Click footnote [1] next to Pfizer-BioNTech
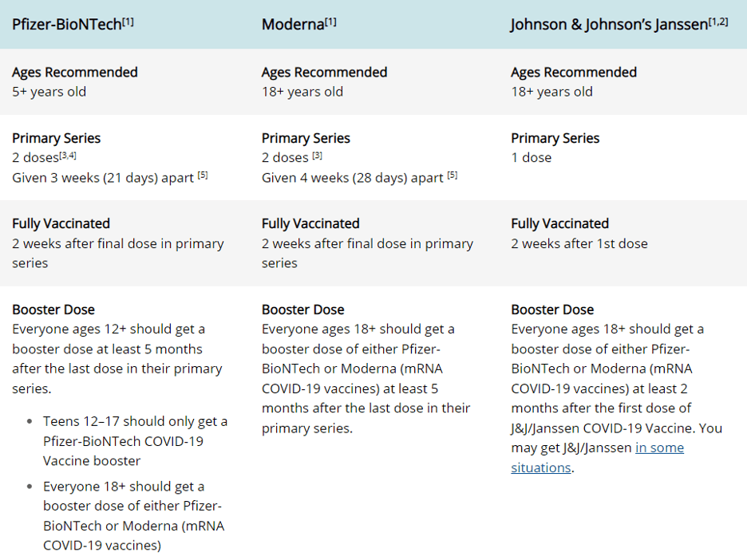The image size is (747, 560). tap(128, 22)
